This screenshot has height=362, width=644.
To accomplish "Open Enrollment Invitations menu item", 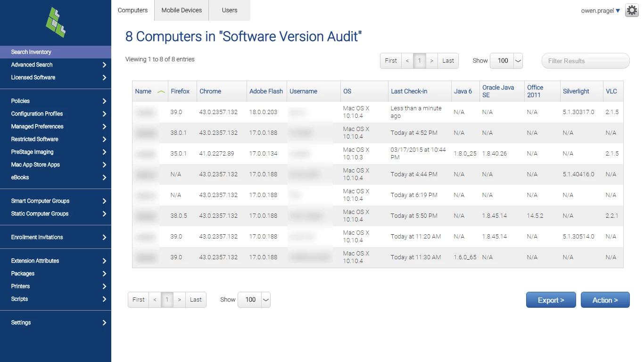I will pyautogui.click(x=56, y=237).
